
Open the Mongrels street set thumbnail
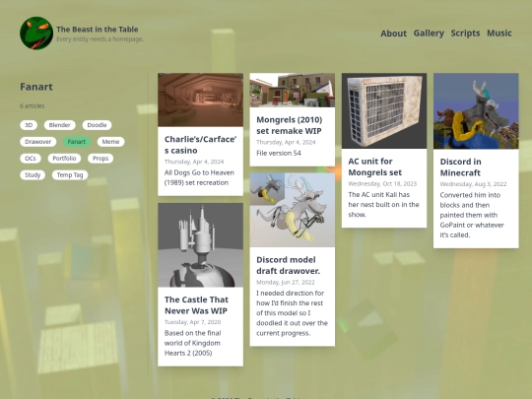point(293,91)
